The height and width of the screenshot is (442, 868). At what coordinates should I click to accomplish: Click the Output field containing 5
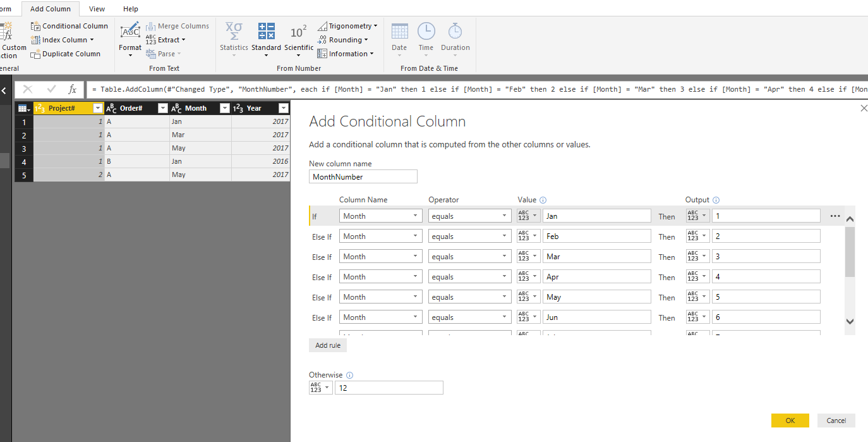click(x=766, y=297)
